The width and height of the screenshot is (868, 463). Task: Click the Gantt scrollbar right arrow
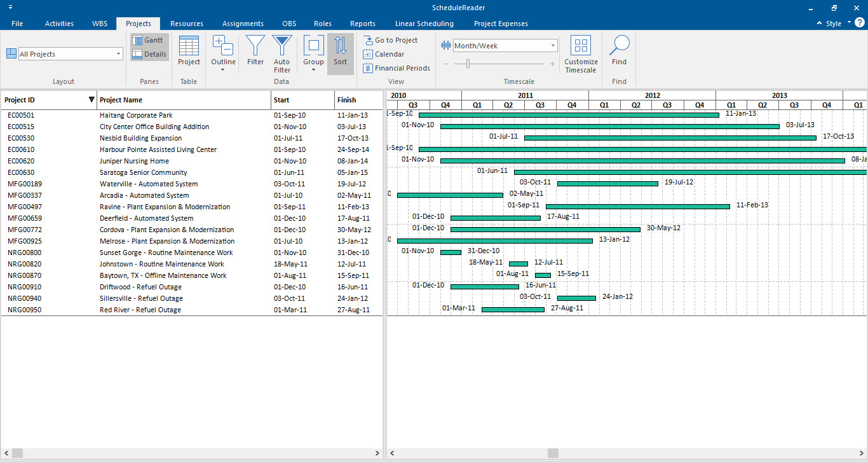coord(862,453)
